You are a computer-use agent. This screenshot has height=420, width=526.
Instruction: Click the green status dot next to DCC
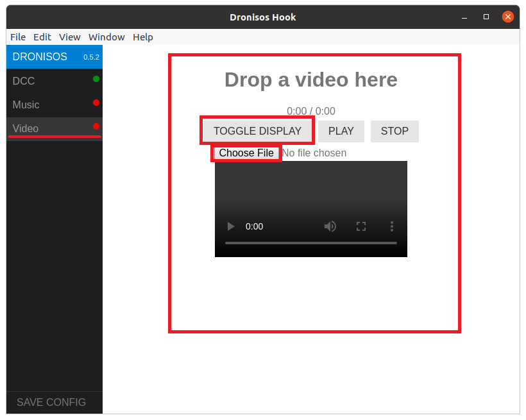click(96, 80)
